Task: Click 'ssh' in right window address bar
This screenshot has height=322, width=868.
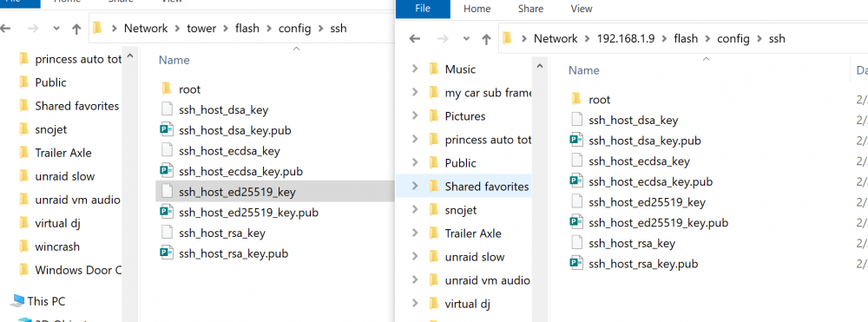Action: pyautogui.click(x=777, y=39)
